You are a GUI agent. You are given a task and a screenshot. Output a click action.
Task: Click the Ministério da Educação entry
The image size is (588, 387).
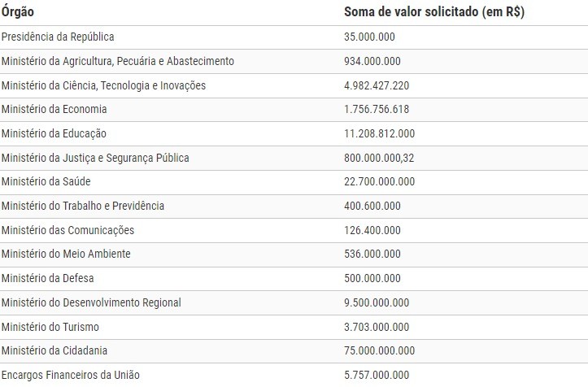click(54, 133)
